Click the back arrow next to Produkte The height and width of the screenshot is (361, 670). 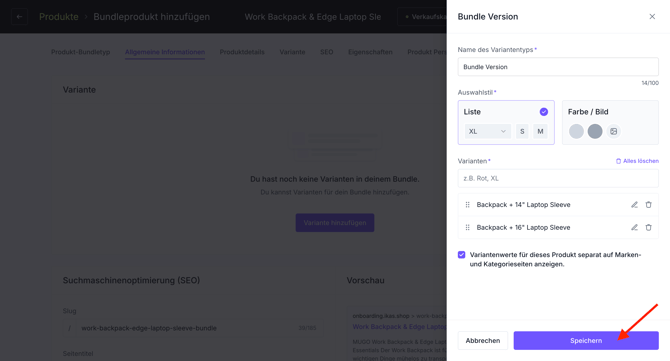tap(19, 17)
